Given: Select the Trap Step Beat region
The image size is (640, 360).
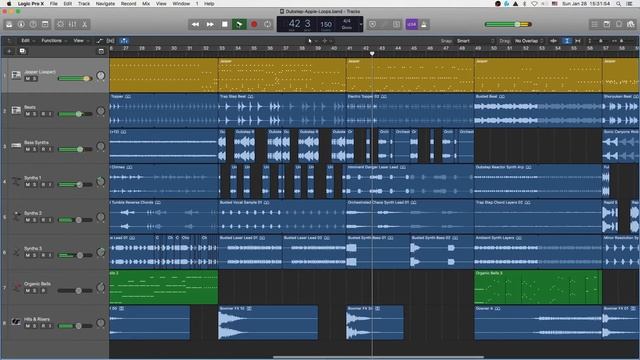Looking at the screenshot, I should (282, 111).
